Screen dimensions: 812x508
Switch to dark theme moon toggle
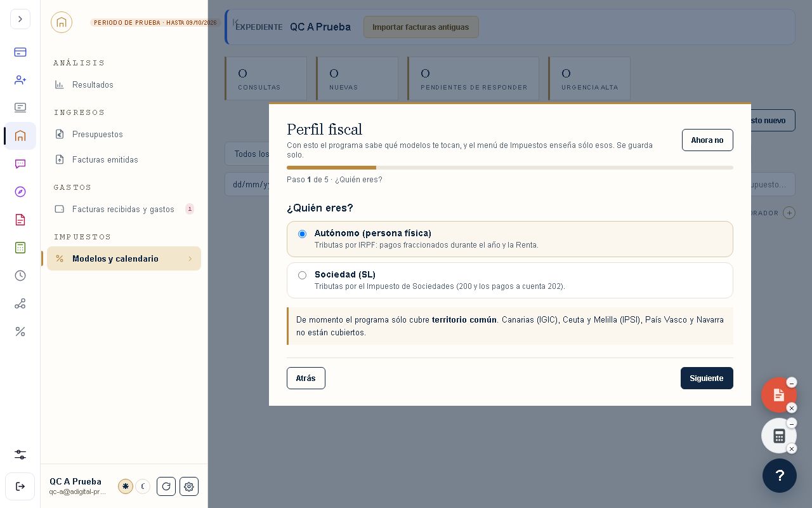tap(143, 486)
